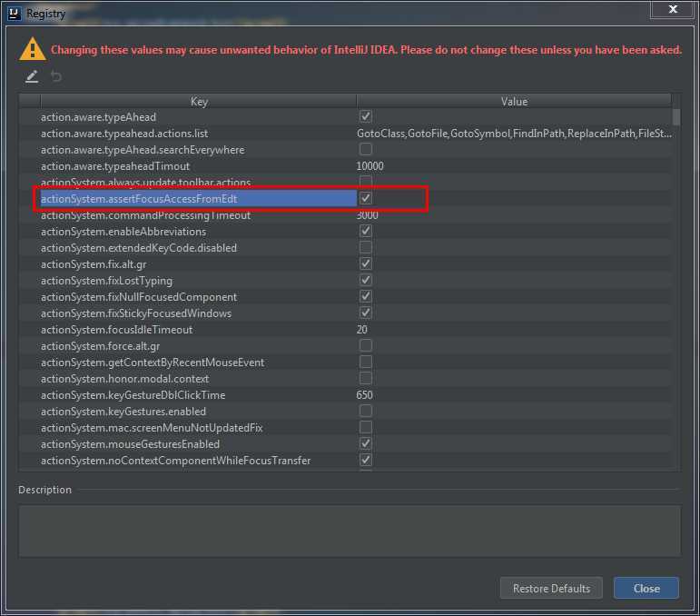Select actionSystem.honor.modal.context key

pos(125,379)
